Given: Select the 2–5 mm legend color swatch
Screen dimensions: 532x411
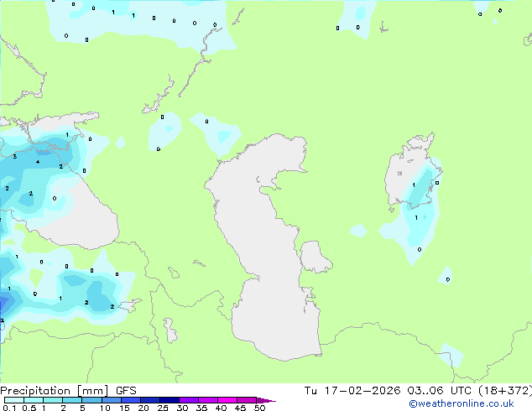Looking at the screenshot, I should pos(72,400).
